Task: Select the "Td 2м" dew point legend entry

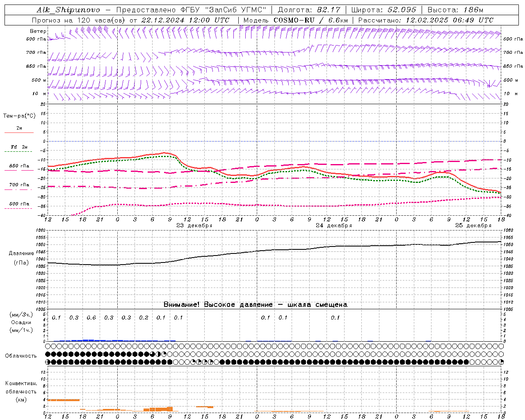Action: coord(19,147)
